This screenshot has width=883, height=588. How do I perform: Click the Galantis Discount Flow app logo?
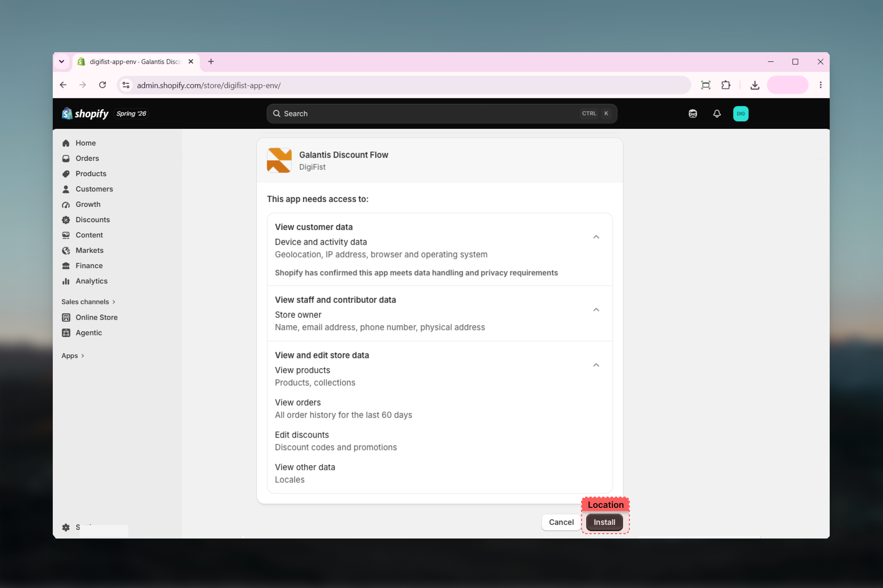point(279,160)
